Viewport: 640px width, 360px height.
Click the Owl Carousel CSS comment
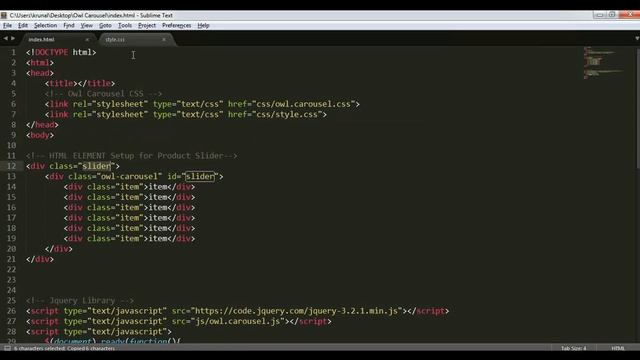(x=103, y=94)
